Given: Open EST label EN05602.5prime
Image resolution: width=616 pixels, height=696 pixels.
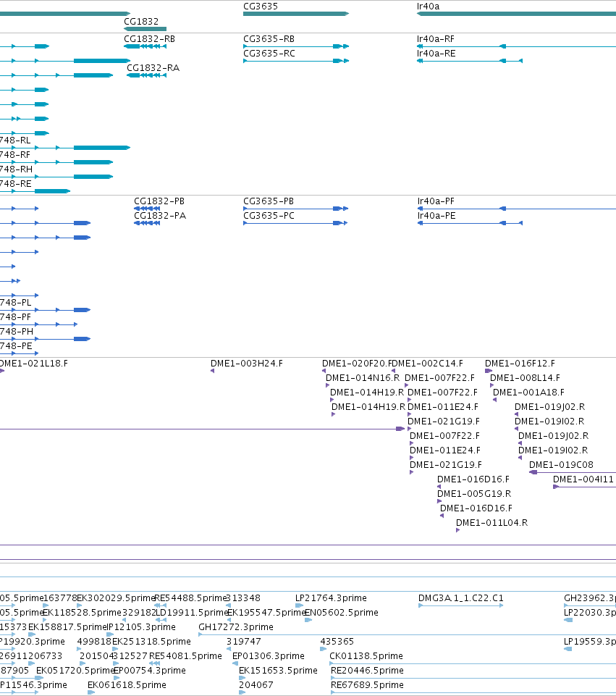Looking at the screenshot, I should (x=342, y=613).
